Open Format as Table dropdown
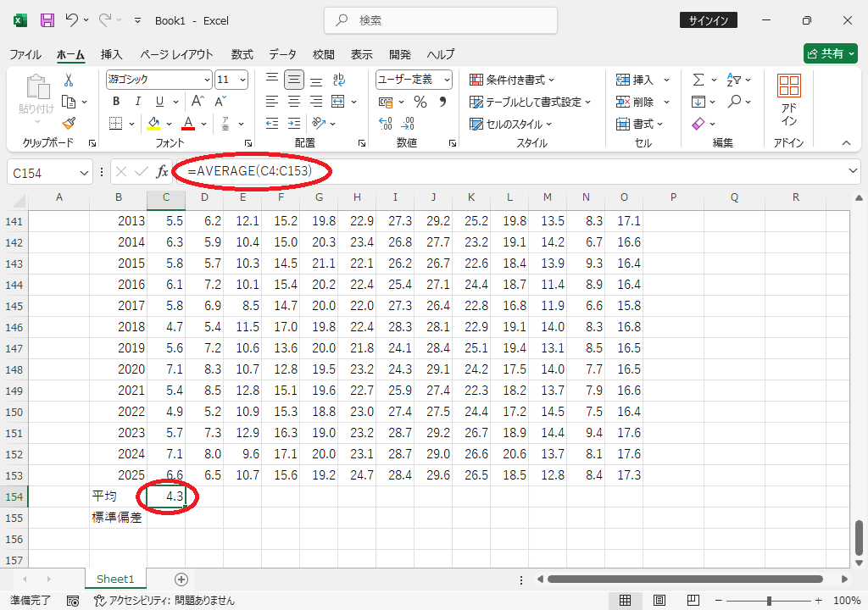Screen dimensions: 868x610 tap(531, 102)
